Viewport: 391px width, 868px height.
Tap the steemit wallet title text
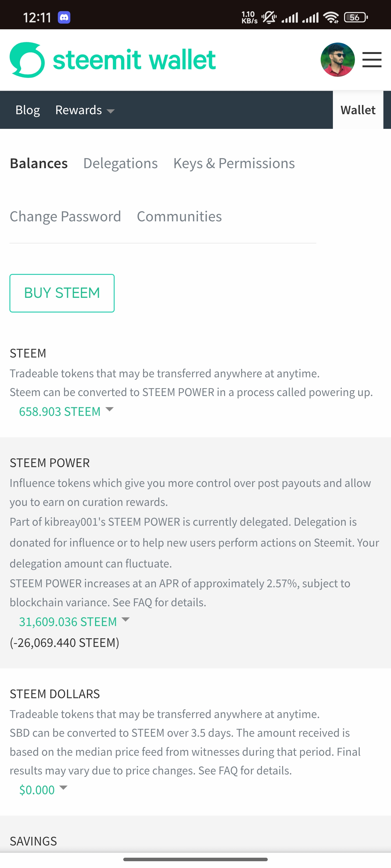(x=134, y=60)
